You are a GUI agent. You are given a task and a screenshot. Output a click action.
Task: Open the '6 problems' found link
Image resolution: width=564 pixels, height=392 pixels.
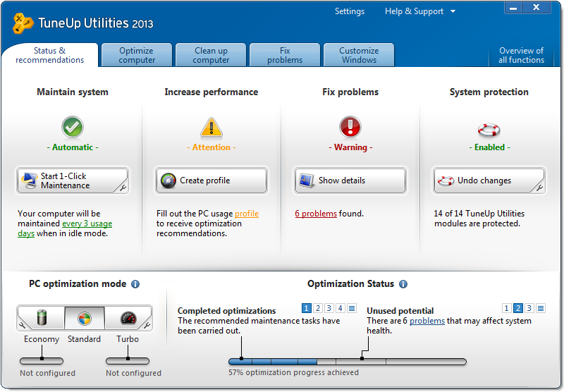point(316,214)
